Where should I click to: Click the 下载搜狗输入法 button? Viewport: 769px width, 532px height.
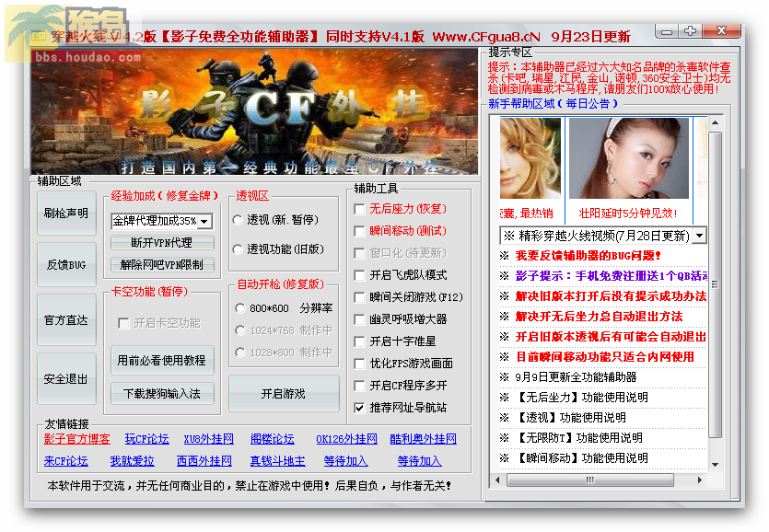click(162, 394)
